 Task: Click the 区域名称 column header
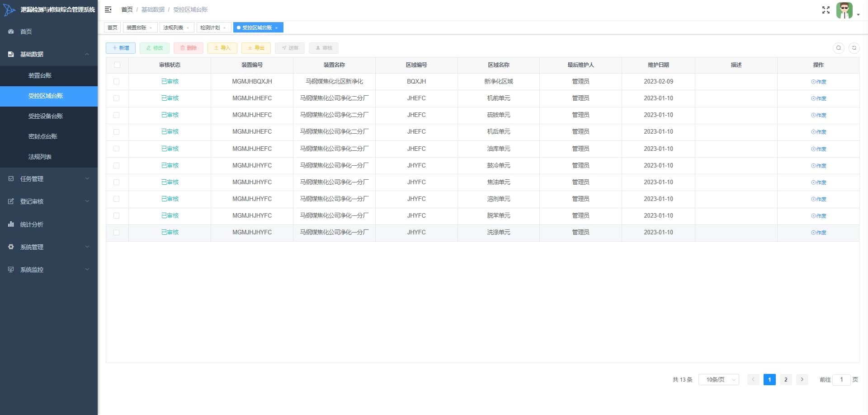[498, 65]
